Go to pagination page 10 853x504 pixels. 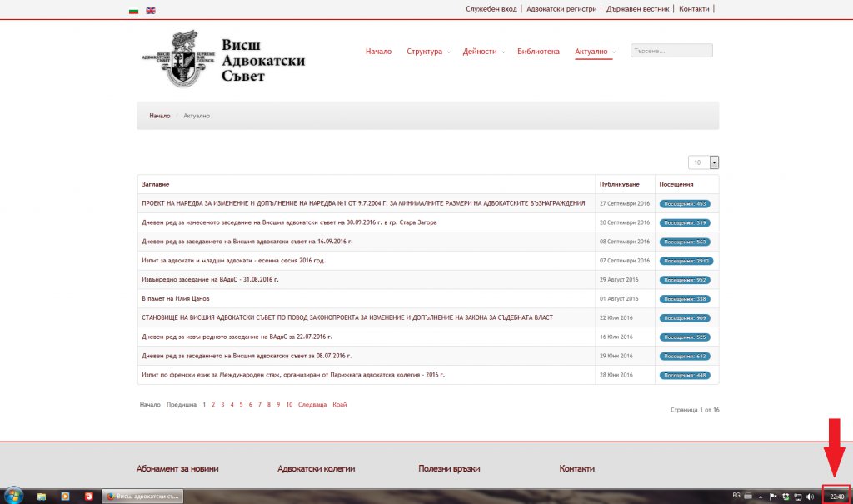289,405
